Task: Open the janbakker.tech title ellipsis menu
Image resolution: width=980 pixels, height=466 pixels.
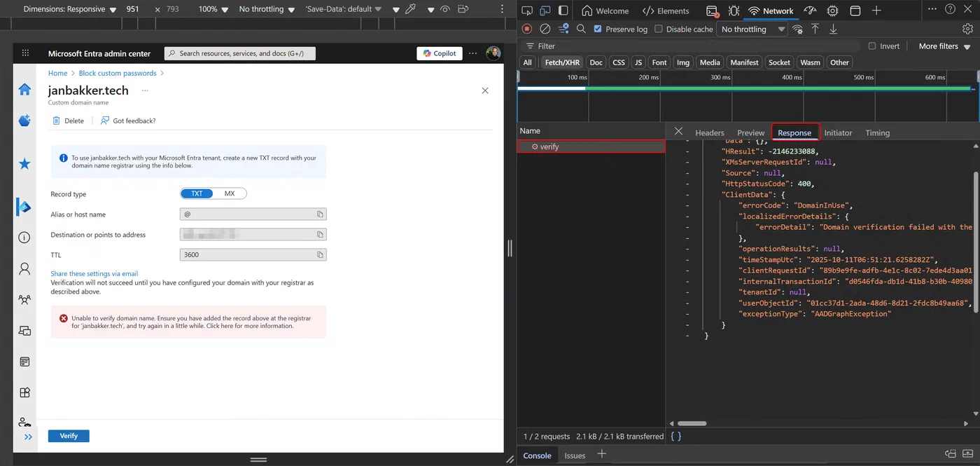Action: coord(145,90)
